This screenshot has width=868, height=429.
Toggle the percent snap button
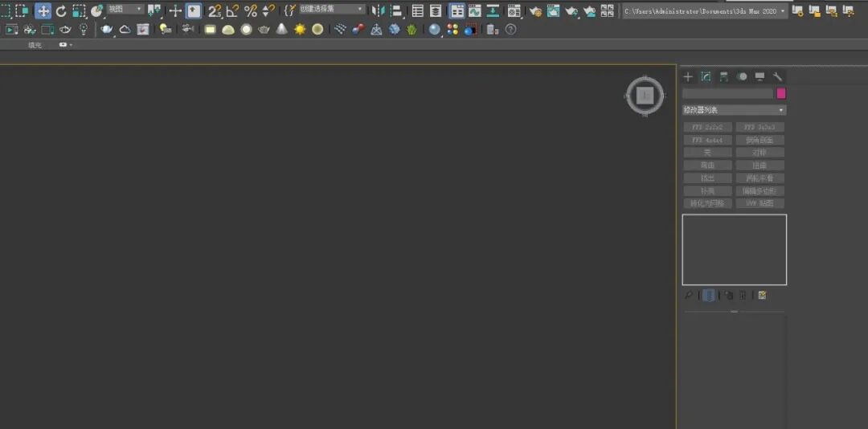[251, 10]
